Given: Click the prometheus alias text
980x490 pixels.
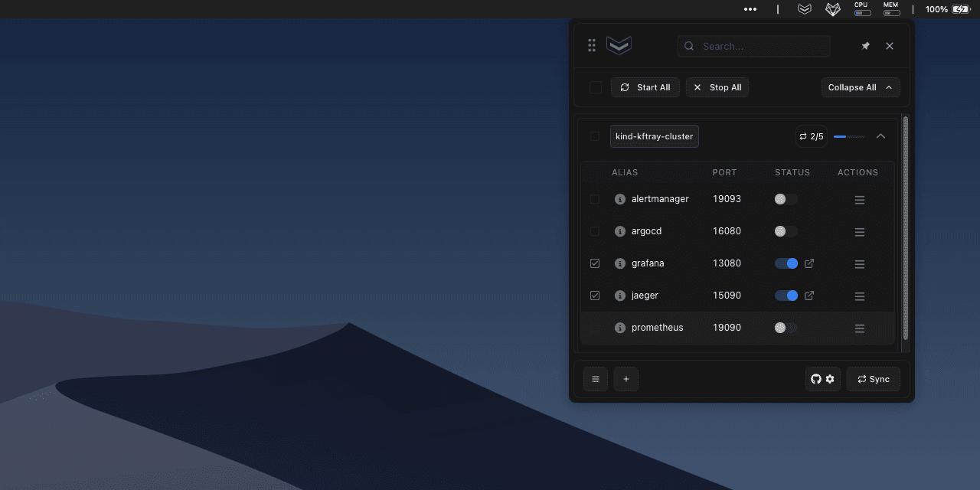Looking at the screenshot, I should [657, 328].
